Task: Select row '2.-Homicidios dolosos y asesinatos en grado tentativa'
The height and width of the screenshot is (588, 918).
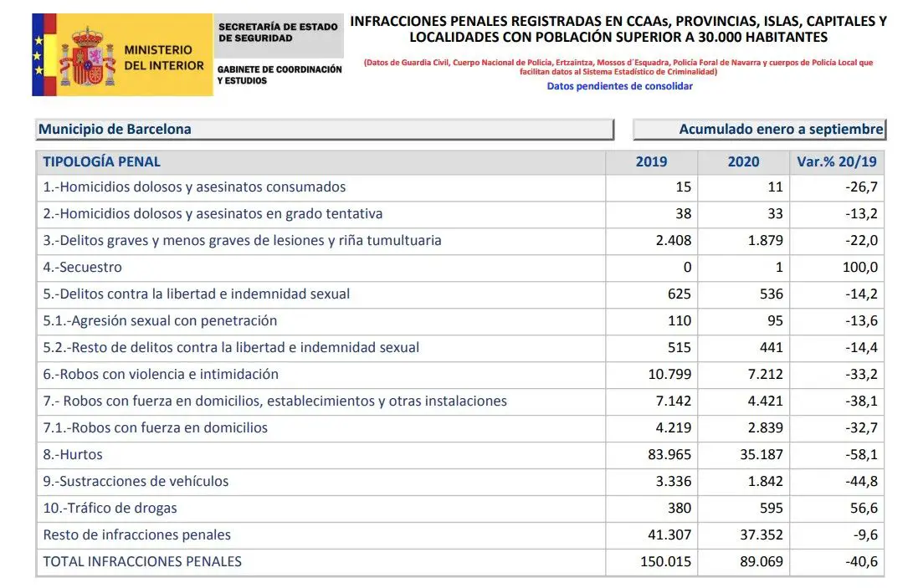Action: point(460,214)
